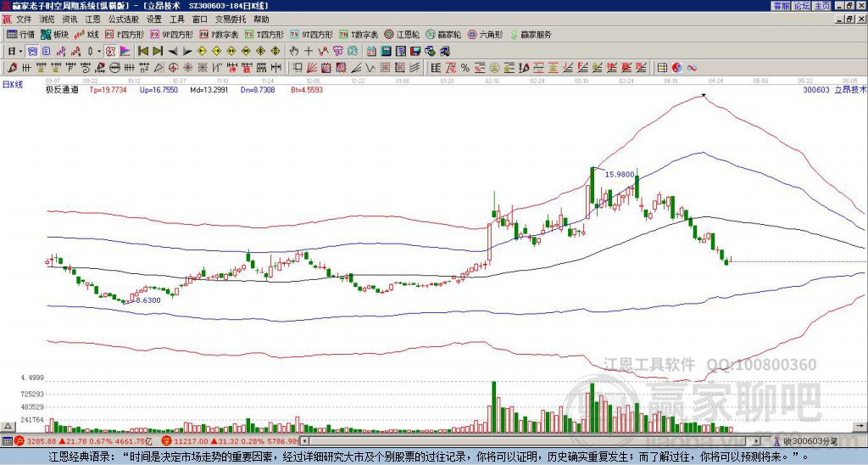Click the 11217.00 index value in the status bar

click(x=191, y=441)
